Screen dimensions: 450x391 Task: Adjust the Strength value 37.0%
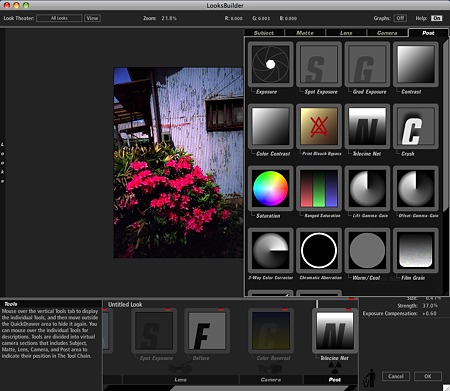[430, 306]
